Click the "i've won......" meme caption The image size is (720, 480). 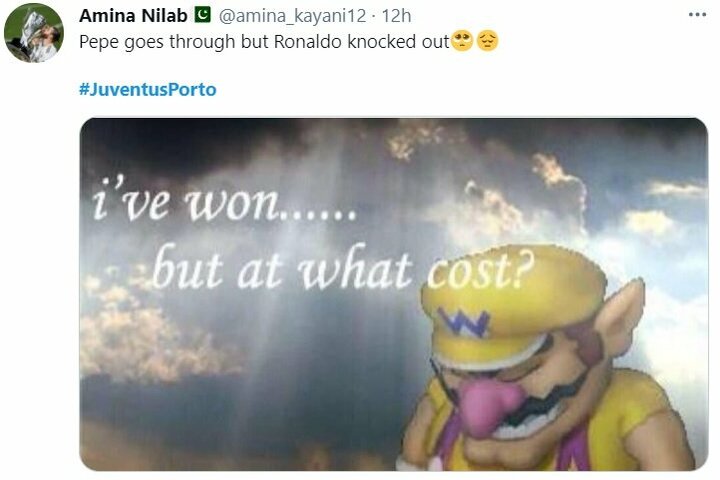click(224, 199)
